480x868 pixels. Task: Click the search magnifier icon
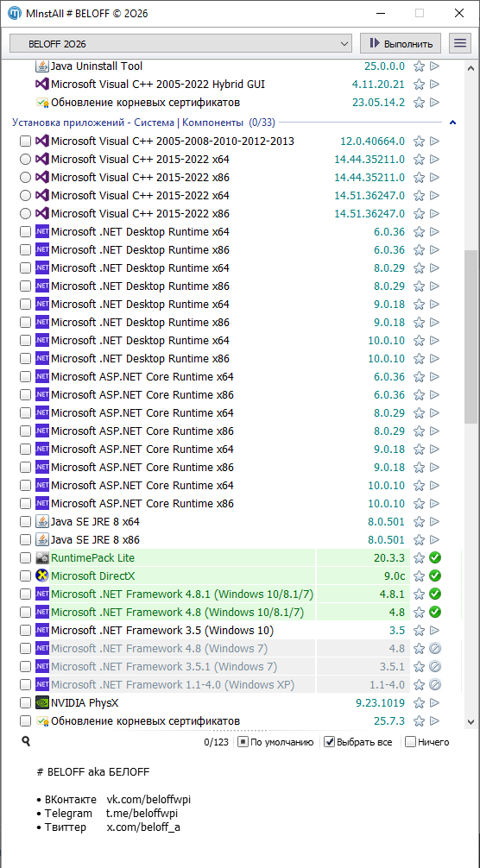(x=25, y=742)
